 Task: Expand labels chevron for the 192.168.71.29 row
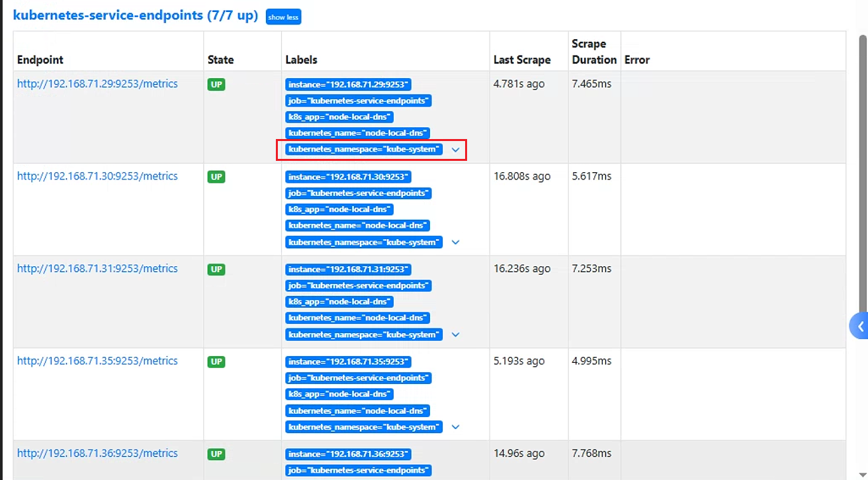coord(455,150)
